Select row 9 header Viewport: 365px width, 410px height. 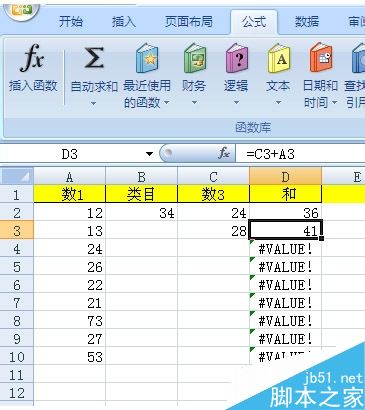pyautogui.click(x=17, y=338)
